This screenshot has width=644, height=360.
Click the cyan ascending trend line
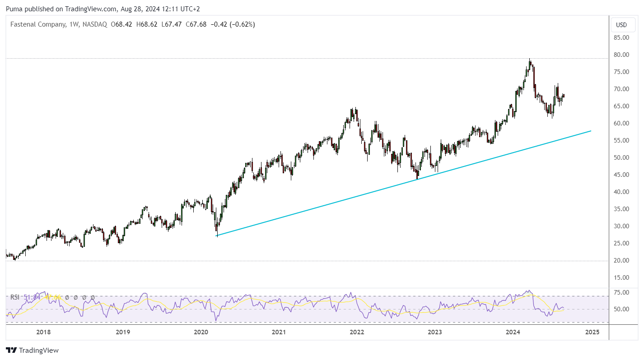(403, 183)
